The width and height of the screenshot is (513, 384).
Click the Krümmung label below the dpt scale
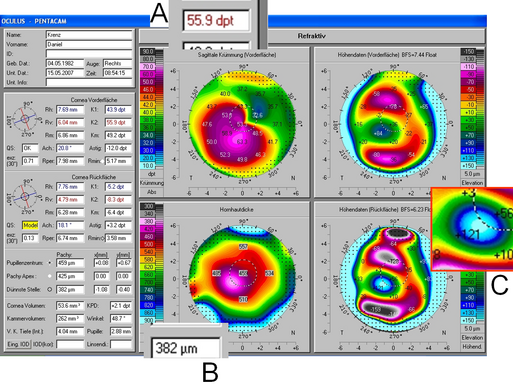pyautogui.click(x=152, y=183)
